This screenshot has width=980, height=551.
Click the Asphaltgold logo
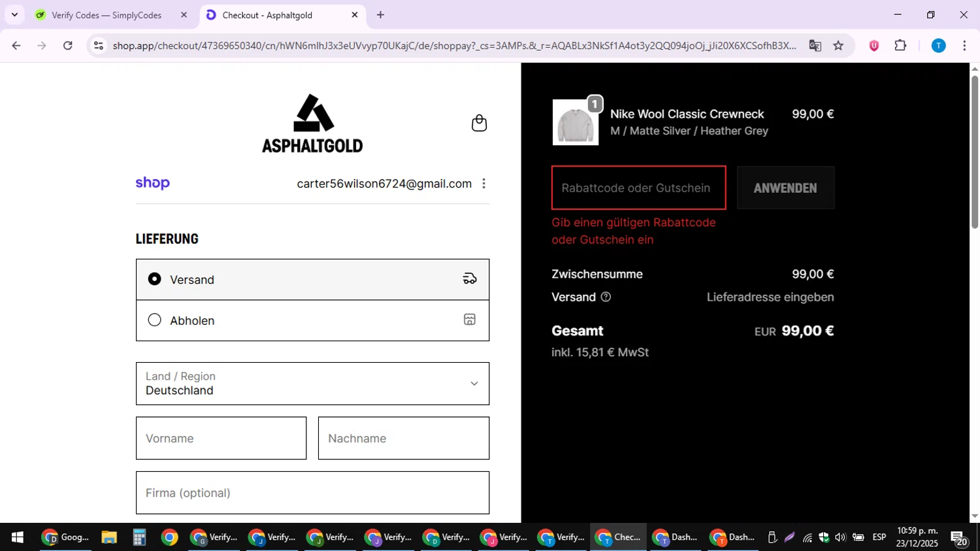click(x=312, y=124)
